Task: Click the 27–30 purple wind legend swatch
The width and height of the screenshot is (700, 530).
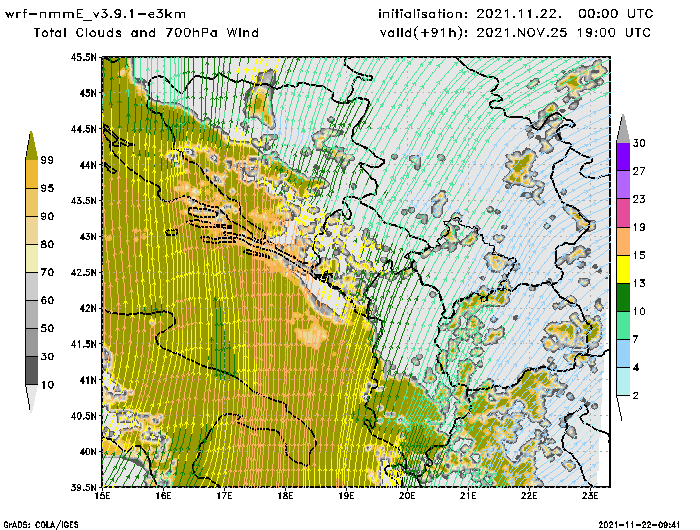Action: tap(623, 157)
